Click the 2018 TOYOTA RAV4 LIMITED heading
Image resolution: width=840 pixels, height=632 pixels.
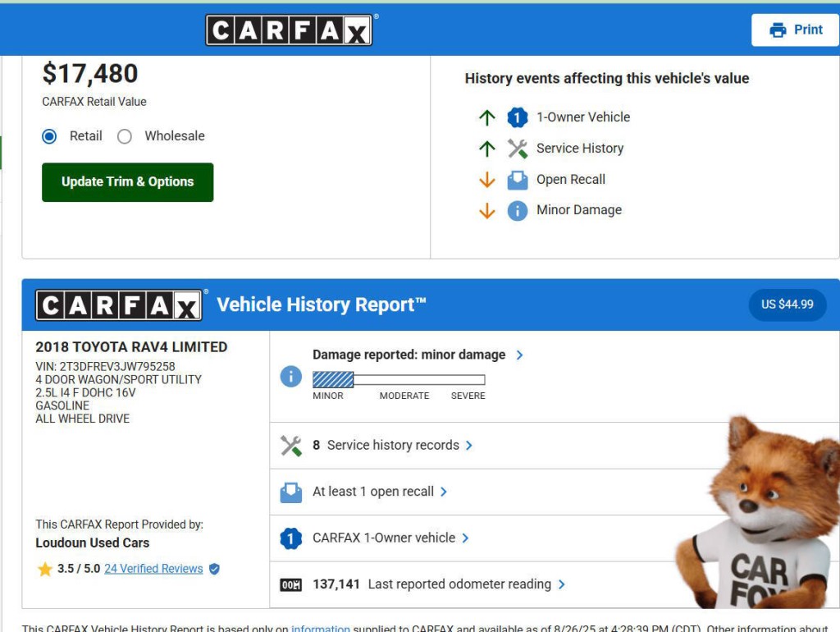(131, 347)
